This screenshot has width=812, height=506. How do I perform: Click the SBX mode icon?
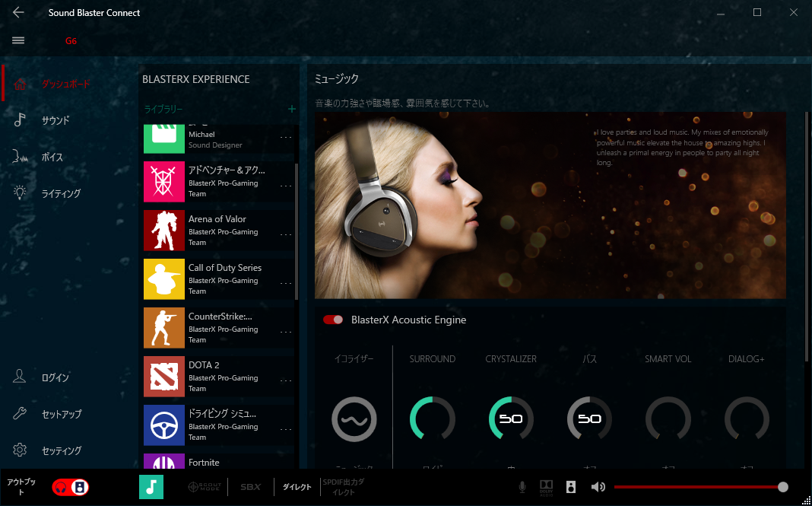click(x=251, y=487)
